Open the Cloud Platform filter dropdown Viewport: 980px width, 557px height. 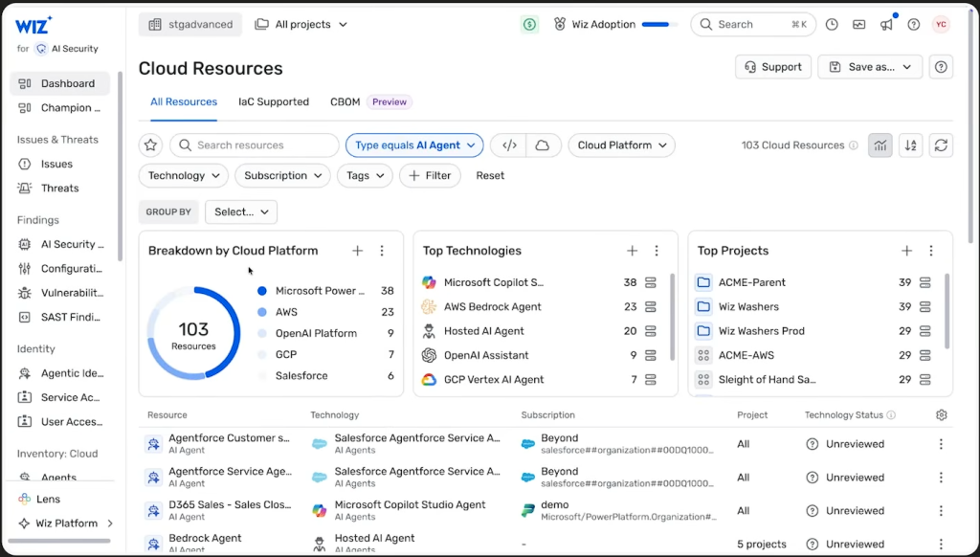pos(621,145)
